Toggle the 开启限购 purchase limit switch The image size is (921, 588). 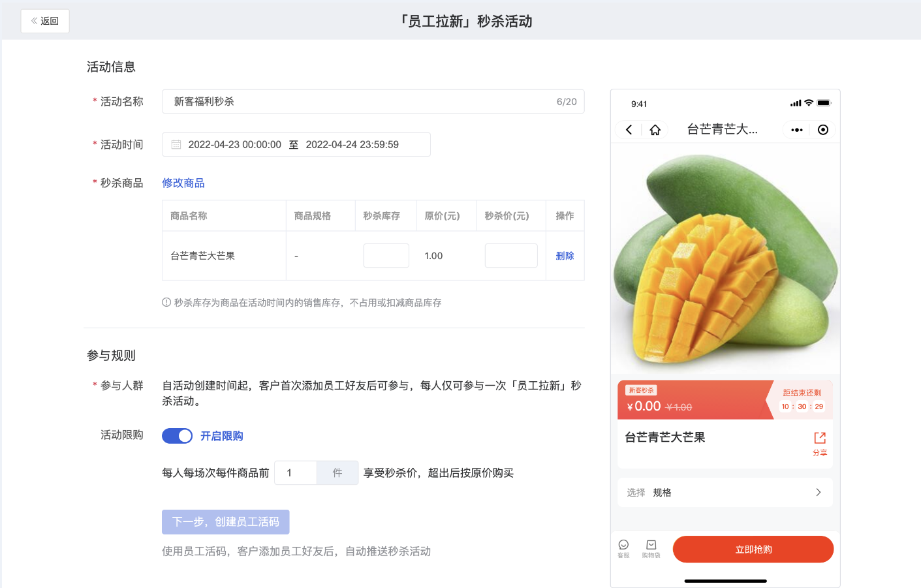pyautogui.click(x=177, y=436)
